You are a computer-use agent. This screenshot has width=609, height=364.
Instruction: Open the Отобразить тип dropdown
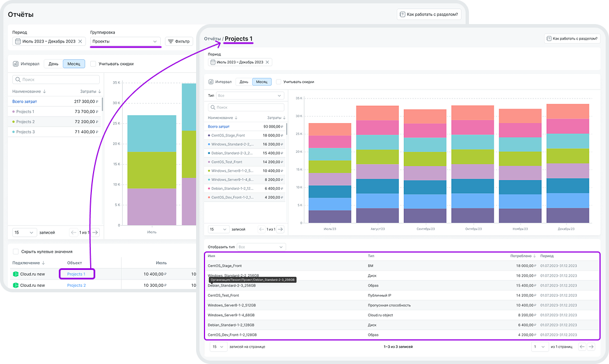tap(261, 247)
